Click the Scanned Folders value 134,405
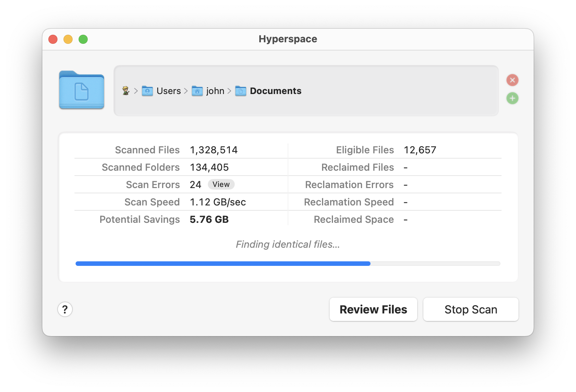This screenshot has height=392, width=576. pos(209,167)
